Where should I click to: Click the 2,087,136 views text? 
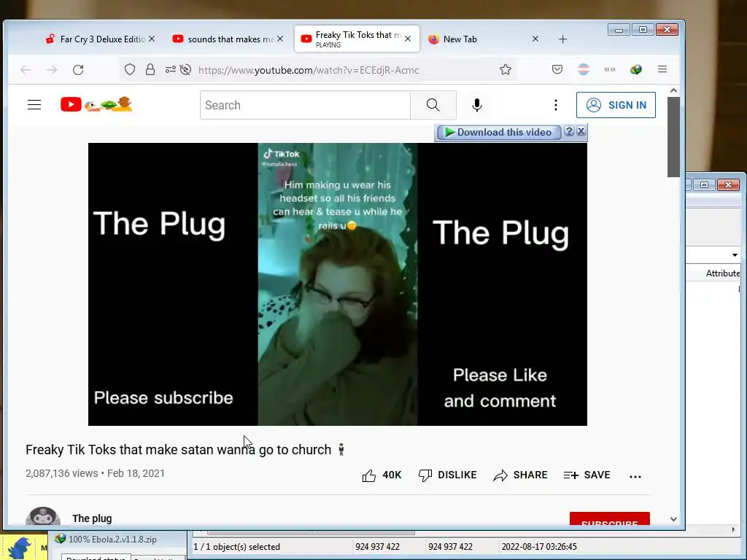point(61,473)
